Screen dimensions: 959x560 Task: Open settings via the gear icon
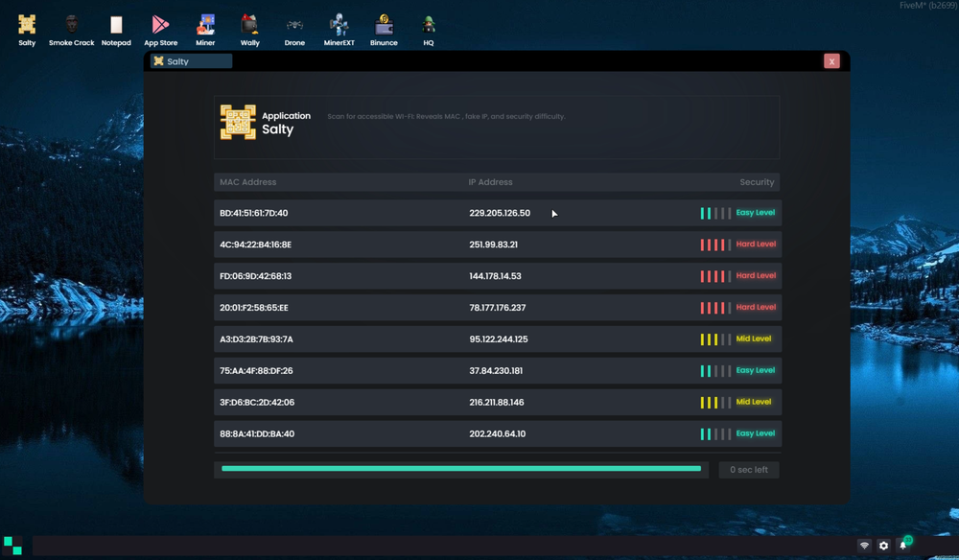(883, 545)
